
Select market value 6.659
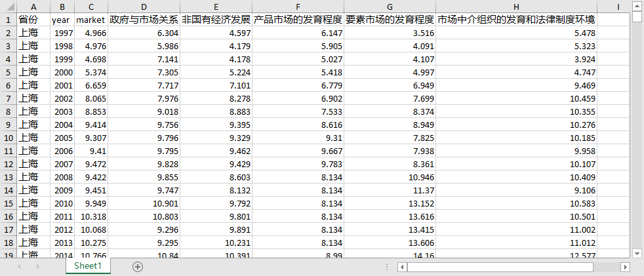91,85
